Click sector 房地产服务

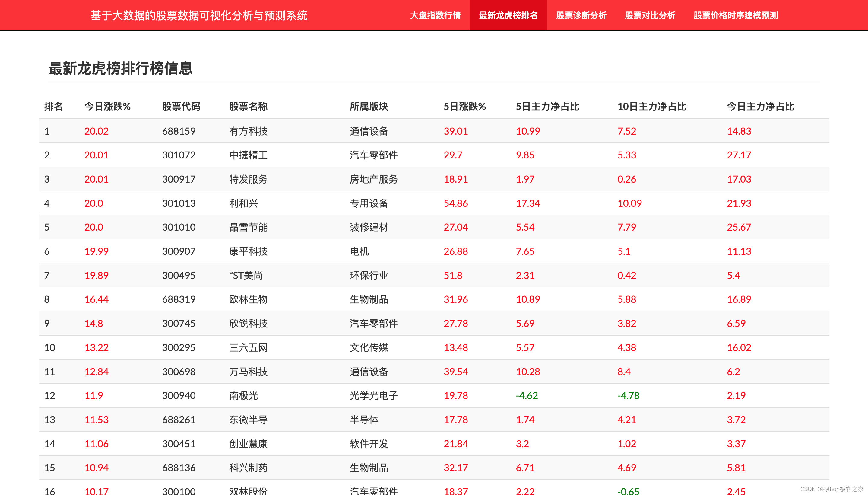(374, 179)
